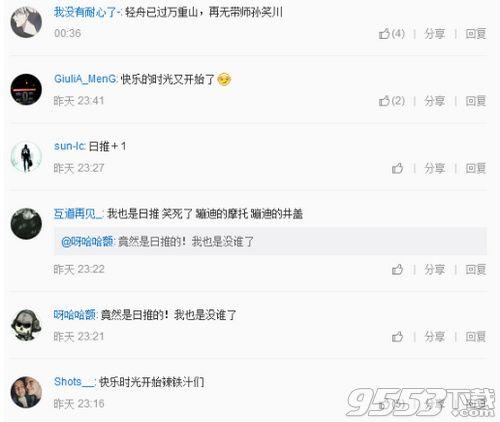Open GiuliA_MenG's profile picture
The width and height of the screenshot is (500, 422).
(x=26, y=89)
